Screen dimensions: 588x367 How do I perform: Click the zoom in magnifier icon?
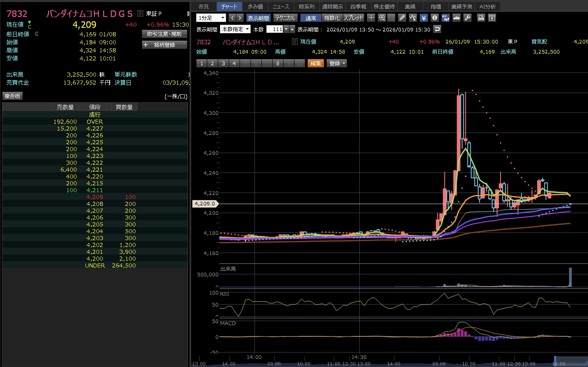click(x=382, y=18)
